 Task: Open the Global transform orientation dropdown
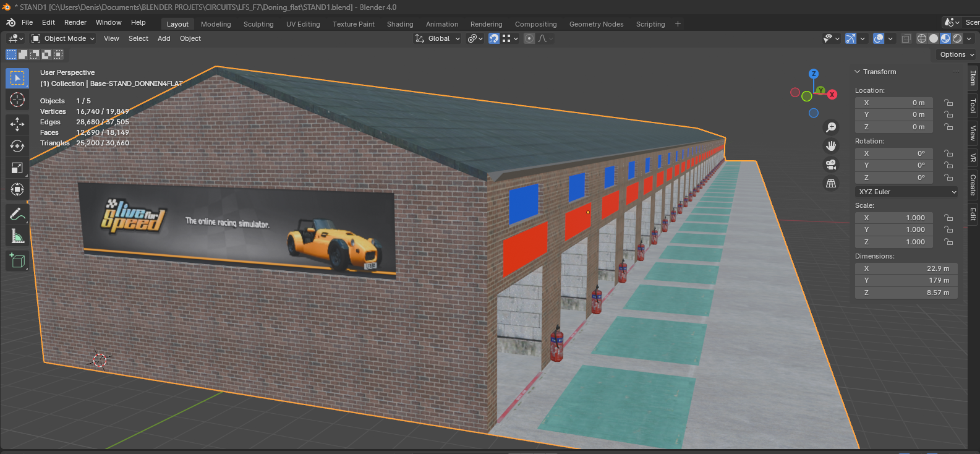click(x=438, y=38)
